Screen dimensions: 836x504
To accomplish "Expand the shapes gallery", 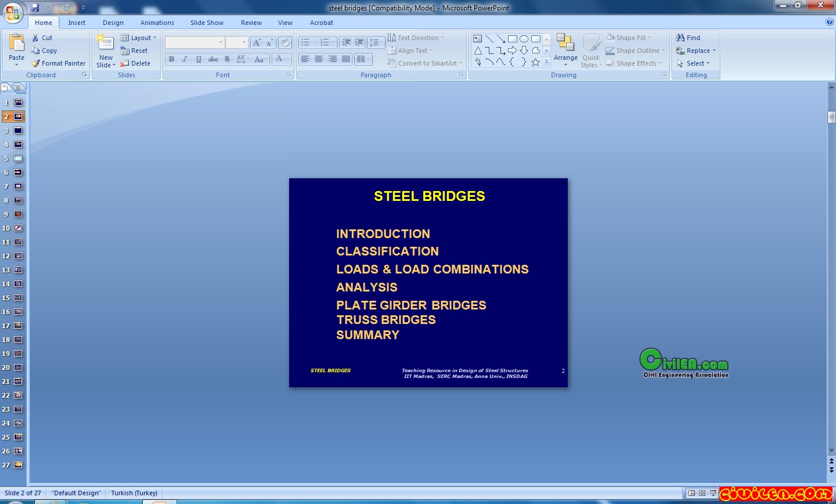I will [546, 62].
